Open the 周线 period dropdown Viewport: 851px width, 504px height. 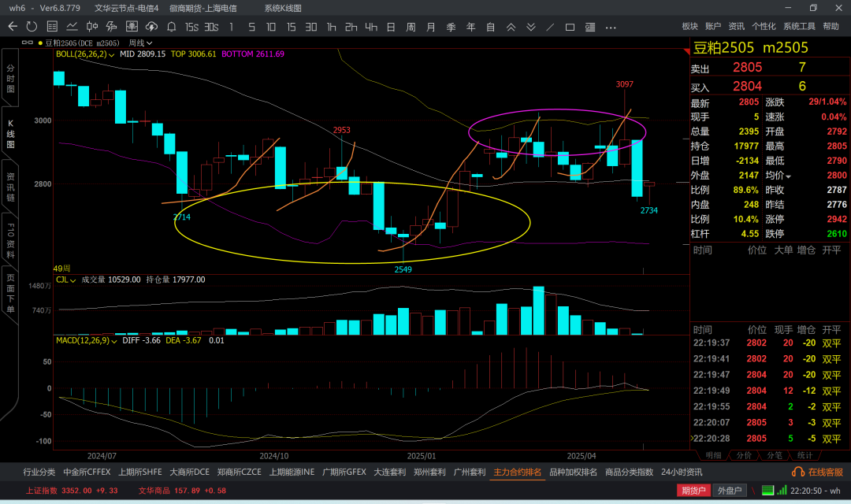(x=140, y=43)
